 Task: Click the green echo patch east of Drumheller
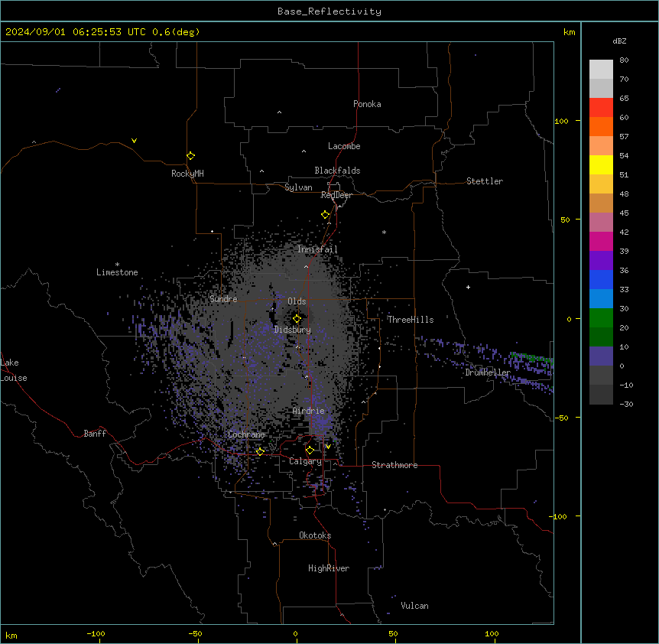coord(531,358)
